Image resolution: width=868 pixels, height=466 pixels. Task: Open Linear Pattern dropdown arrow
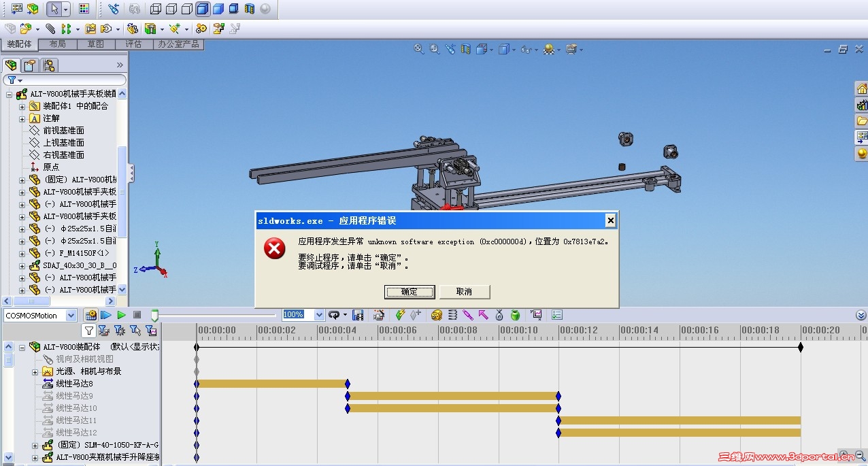tap(78, 29)
